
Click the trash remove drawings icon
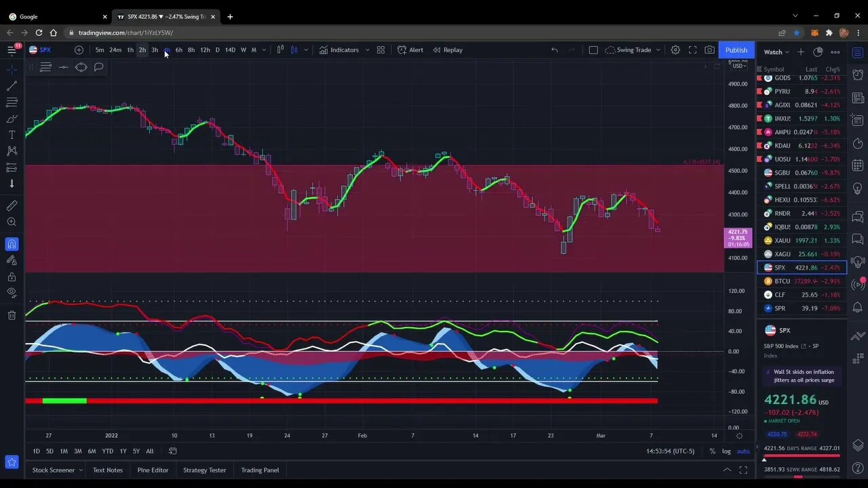point(12,315)
